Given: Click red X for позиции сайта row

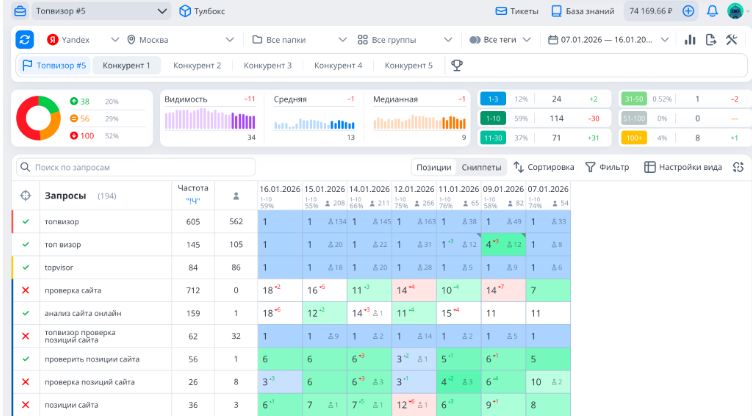Looking at the screenshot, I should 26,404.
